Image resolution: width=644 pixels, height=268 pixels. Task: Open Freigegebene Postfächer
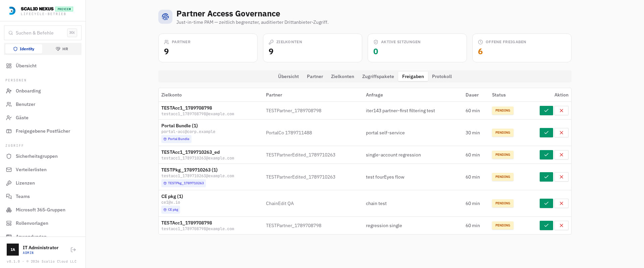point(43,131)
